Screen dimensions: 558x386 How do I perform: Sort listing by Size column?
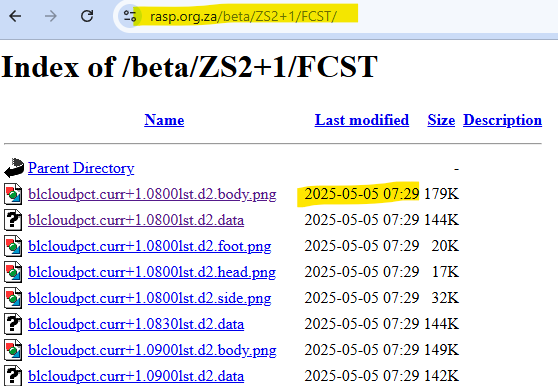(441, 120)
